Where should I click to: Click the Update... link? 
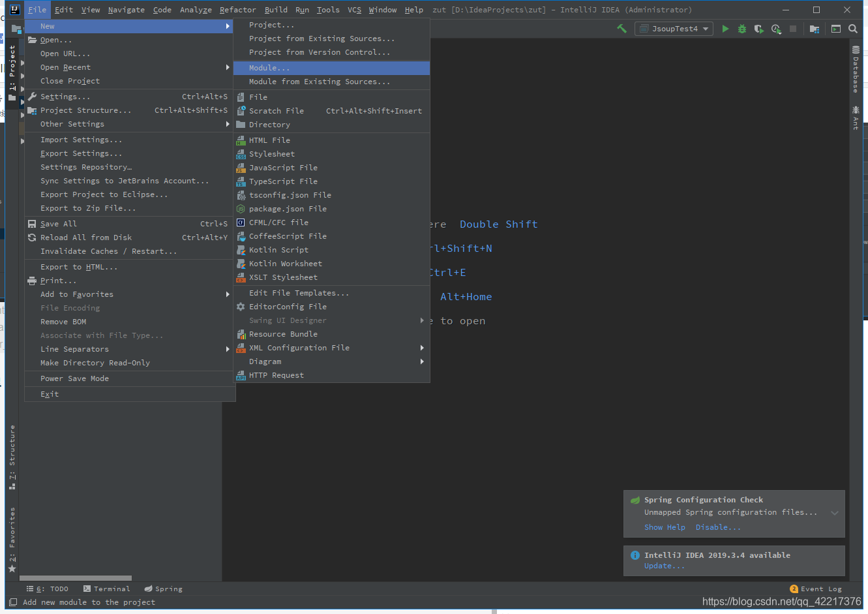tap(665, 566)
